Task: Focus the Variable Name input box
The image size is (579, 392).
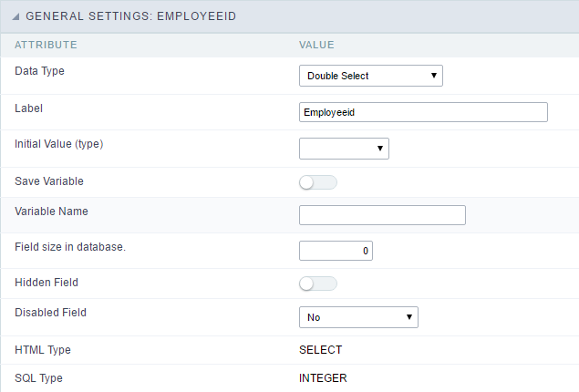Action: pos(382,215)
